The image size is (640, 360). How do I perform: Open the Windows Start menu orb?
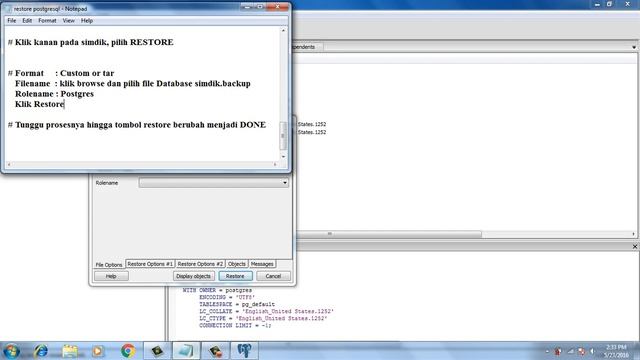click(x=11, y=351)
